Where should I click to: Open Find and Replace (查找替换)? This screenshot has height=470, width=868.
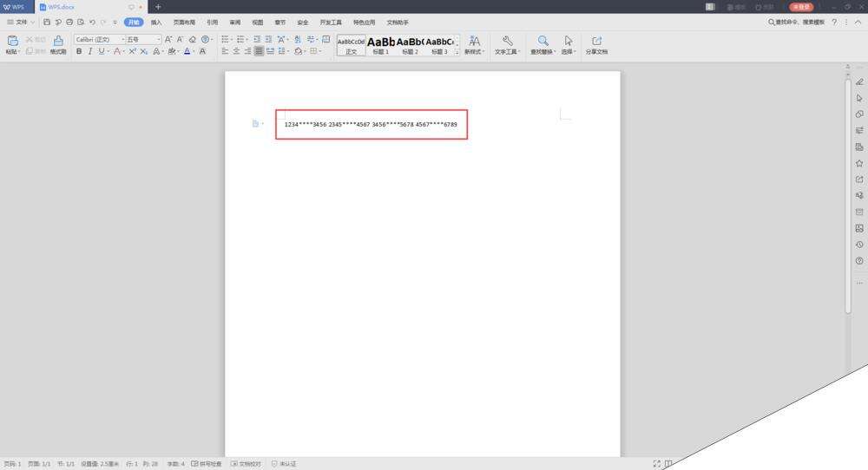pos(542,41)
